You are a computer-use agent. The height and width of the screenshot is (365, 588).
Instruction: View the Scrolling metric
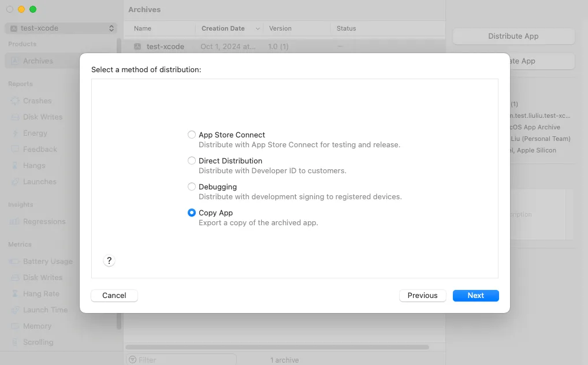(x=39, y=342)
